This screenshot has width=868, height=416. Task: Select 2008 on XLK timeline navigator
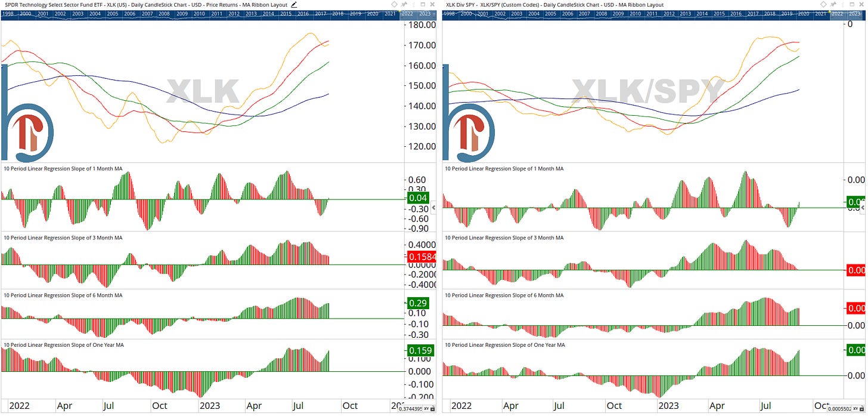coord(164,13)
